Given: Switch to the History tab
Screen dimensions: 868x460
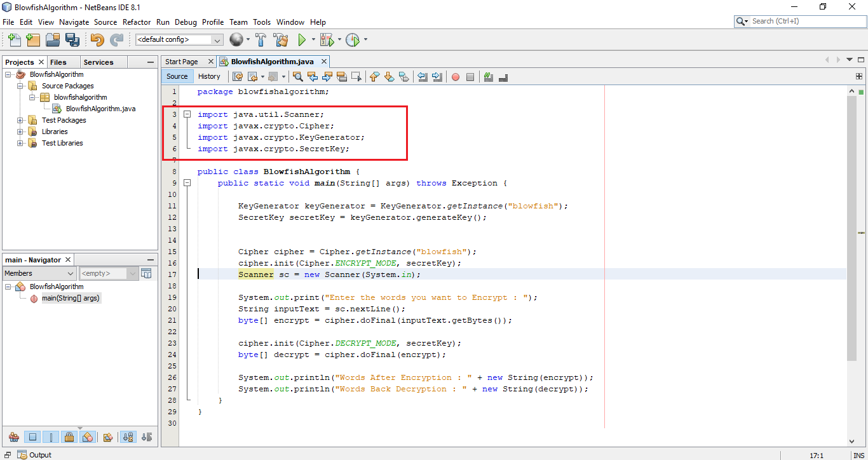Looking at the screenshot, I should [x=210, y=76].
